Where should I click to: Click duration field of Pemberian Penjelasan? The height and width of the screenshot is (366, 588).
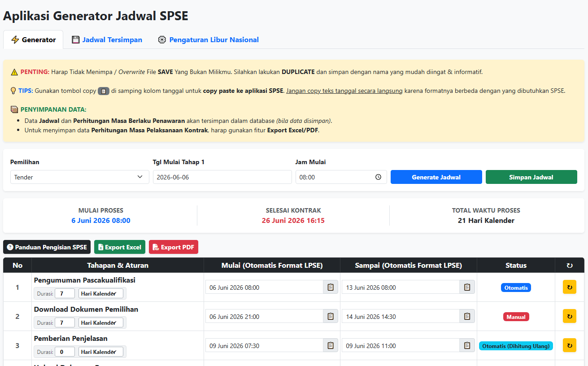(x=65, y=352)
